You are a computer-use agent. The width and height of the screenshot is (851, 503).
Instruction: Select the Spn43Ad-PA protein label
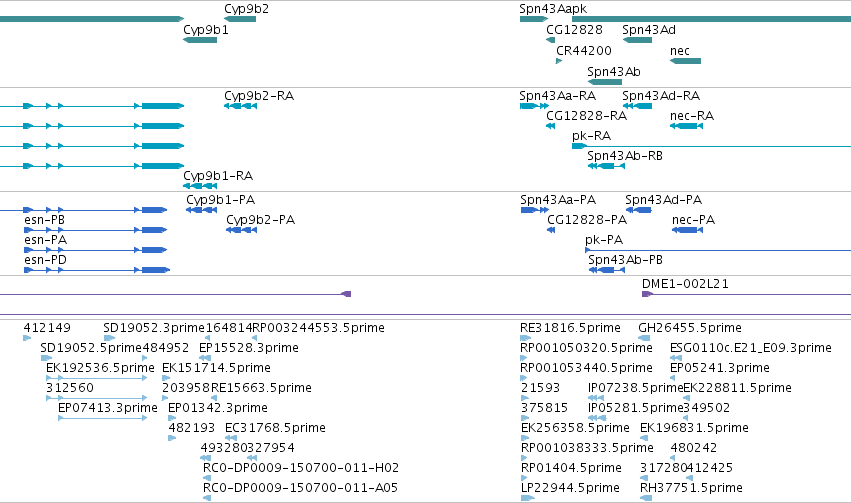pyautogui.click(x=663, y=200)
